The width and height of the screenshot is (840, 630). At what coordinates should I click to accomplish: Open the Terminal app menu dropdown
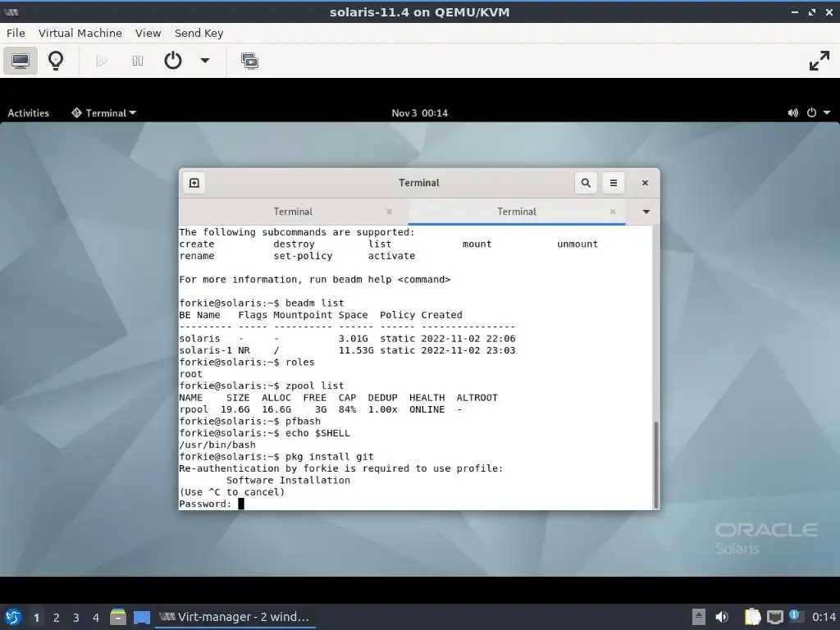click(104, 113)
